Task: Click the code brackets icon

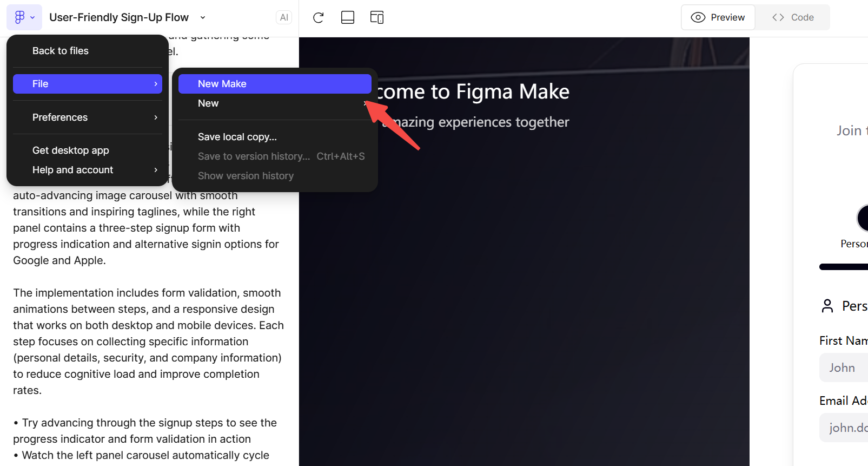Action: 778,17
